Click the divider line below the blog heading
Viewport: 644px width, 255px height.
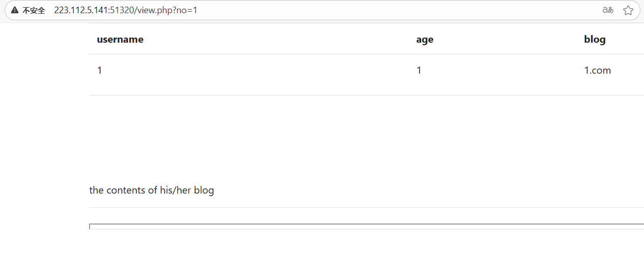point(366,207)
